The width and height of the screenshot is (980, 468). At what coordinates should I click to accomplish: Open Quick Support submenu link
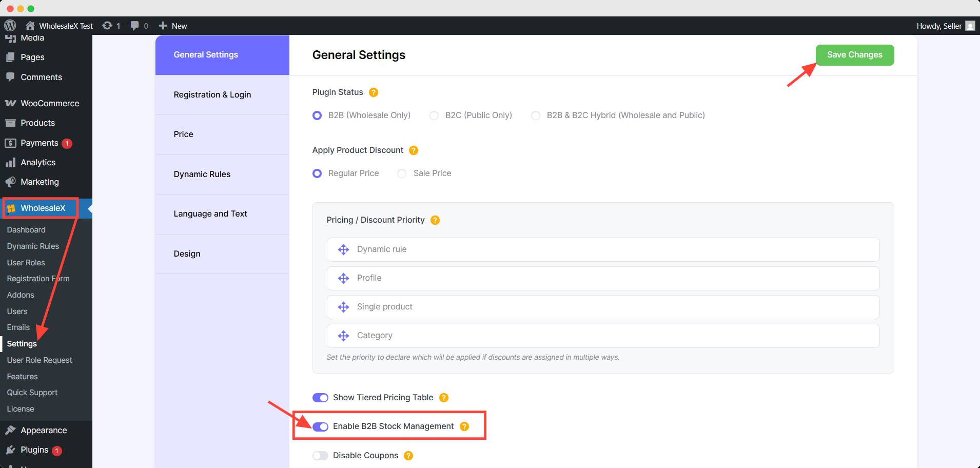[x=32, y=393]
